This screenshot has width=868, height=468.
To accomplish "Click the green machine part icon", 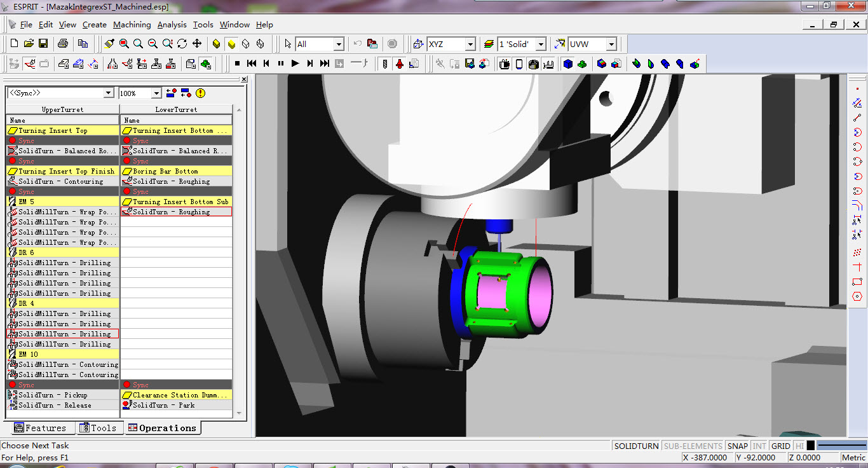I will pos(582,64).
